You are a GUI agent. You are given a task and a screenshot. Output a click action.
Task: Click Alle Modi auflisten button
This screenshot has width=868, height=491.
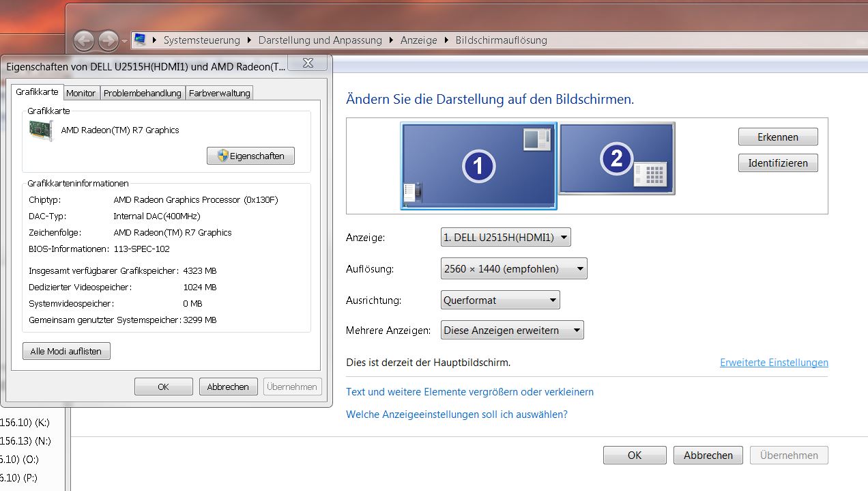66,351
